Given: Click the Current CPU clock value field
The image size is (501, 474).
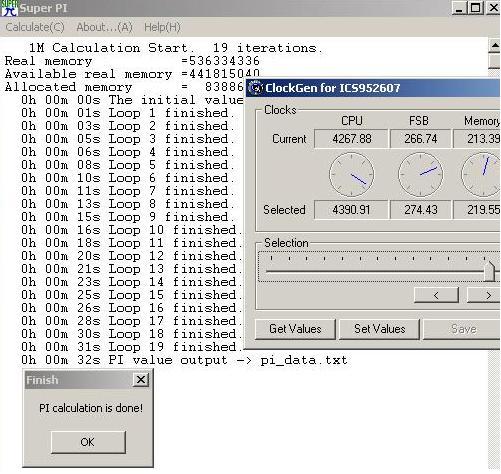Looking at the screenshot, I should (351, 139).
